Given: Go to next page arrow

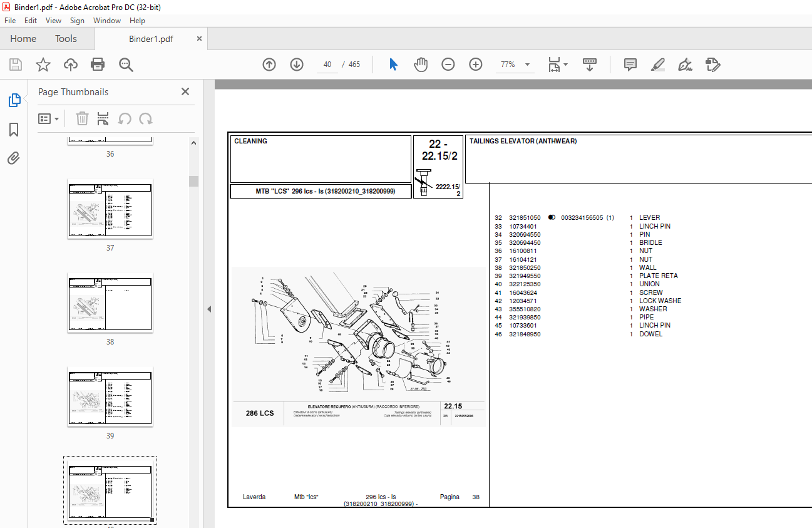Looking at the screenshot, I should (x=297, y=65).
